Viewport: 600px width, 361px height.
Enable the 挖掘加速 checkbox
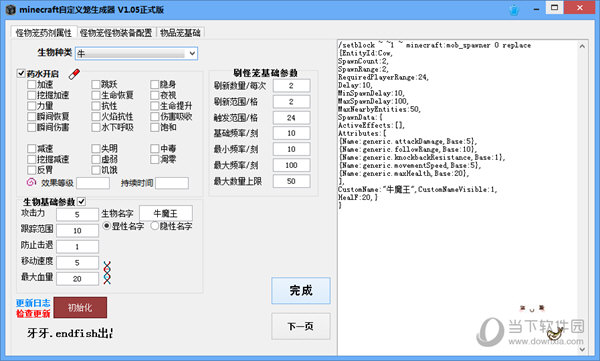31,95
